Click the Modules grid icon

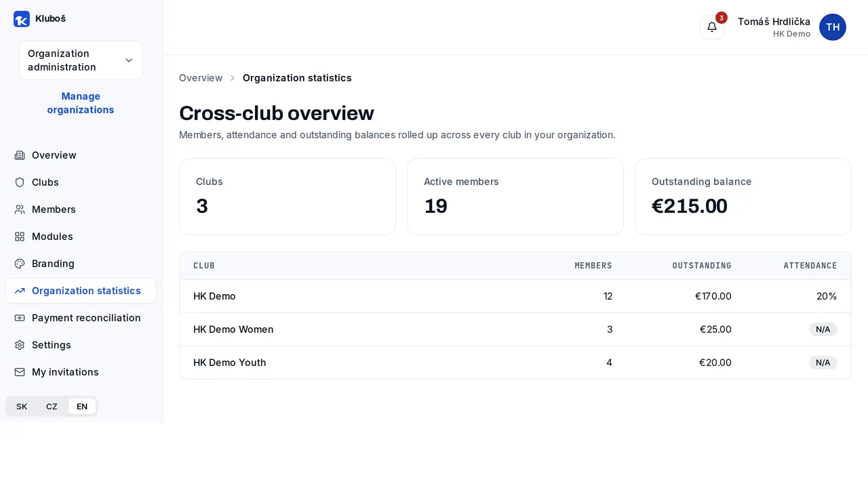pyautogui.click(x=20, y=237)
